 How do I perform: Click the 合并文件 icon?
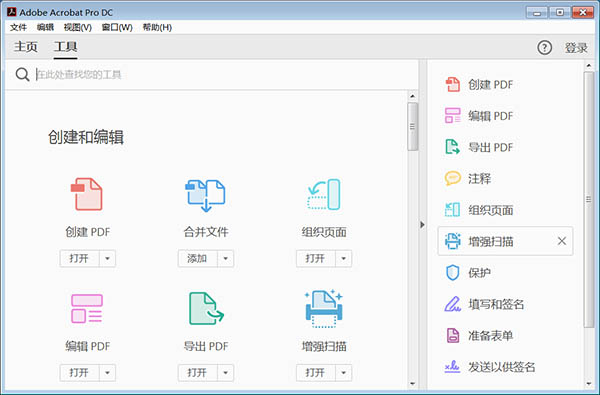(x=205, y=195)
